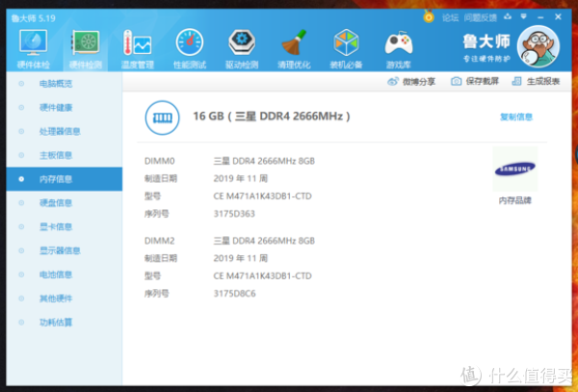Viewport: 578px width, 392px height.
Task: Click the gold medal icon in title bar
Action: pos(429,16)
